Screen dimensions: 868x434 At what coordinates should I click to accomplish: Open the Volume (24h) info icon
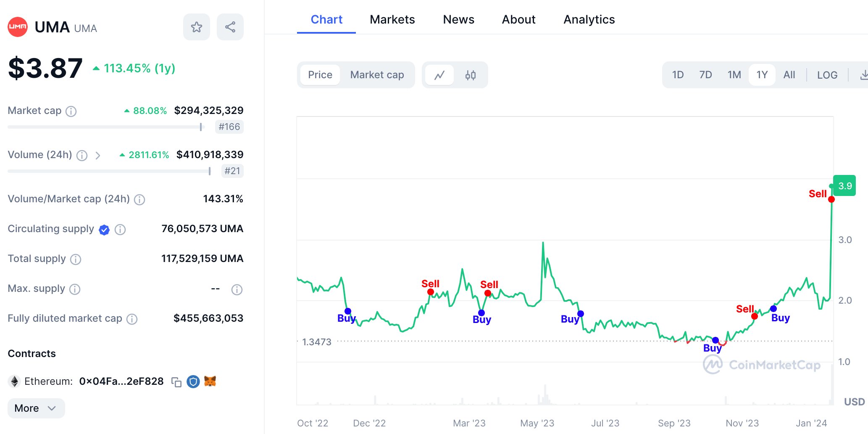pos(82,156)
